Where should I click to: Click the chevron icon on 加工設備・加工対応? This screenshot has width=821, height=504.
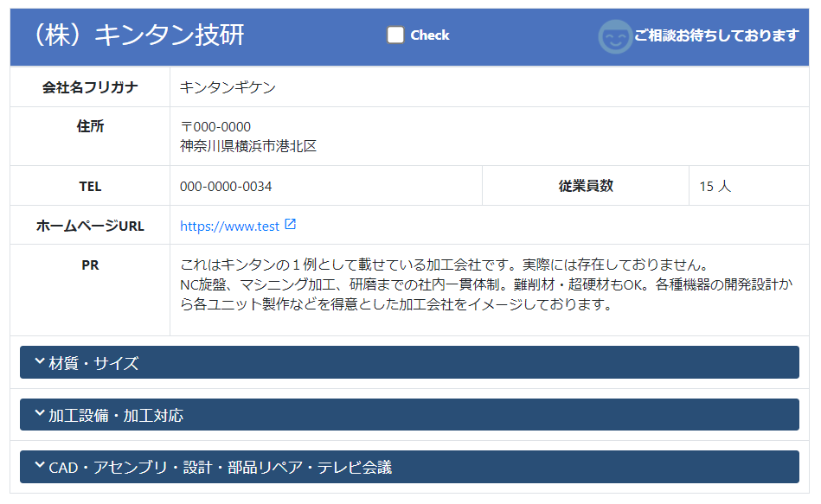pyautogui.click(x=39, y=414)
